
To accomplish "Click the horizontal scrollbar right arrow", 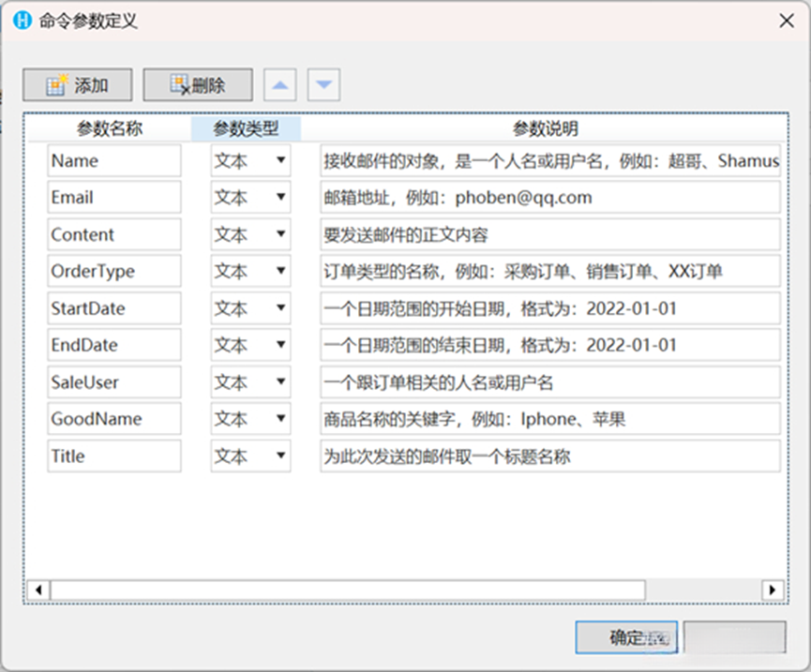I will point(773,590).
